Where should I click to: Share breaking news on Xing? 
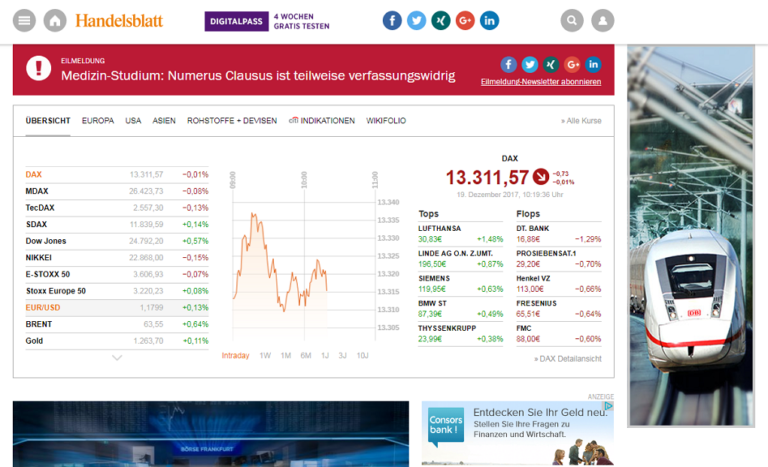point(551,64)
